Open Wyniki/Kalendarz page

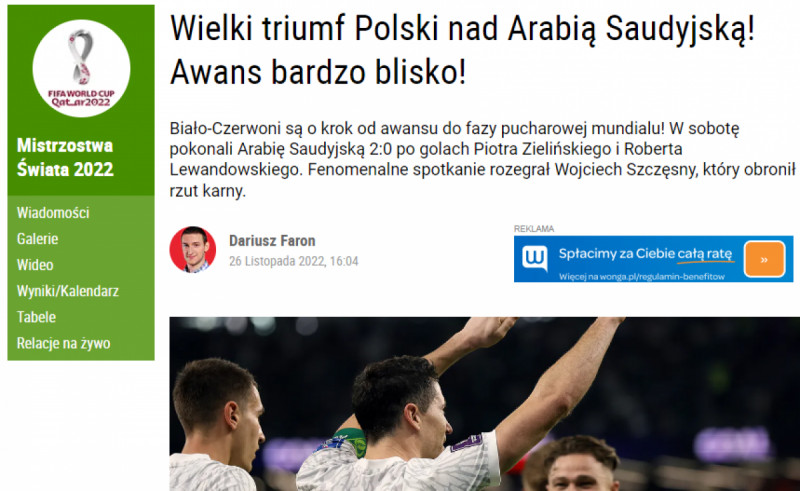coord(67,291)
